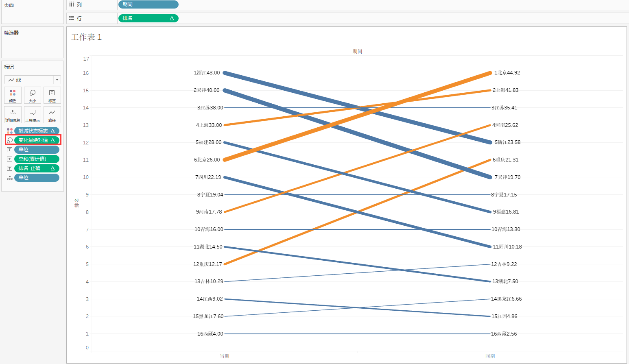
Task: Click the rows shelf icon next to 行
Action: (72, 18)
